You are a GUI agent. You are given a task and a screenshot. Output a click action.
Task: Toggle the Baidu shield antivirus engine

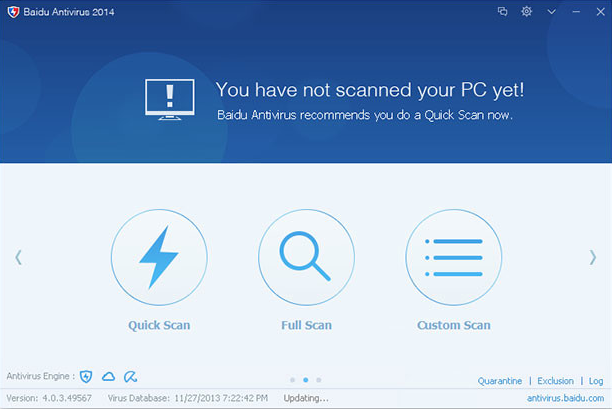click(x=86, y=377)
